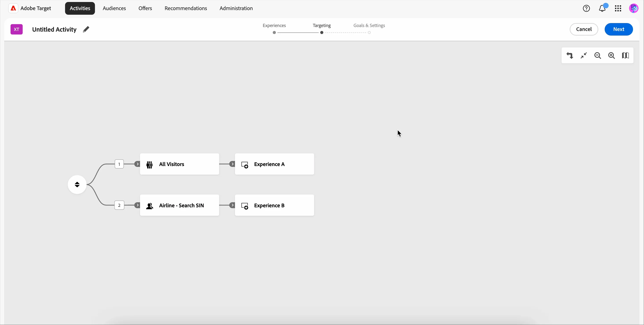This screenshot has height=325, width=644.
Task: Open the notifications bell icon
Action: (602, 9)
